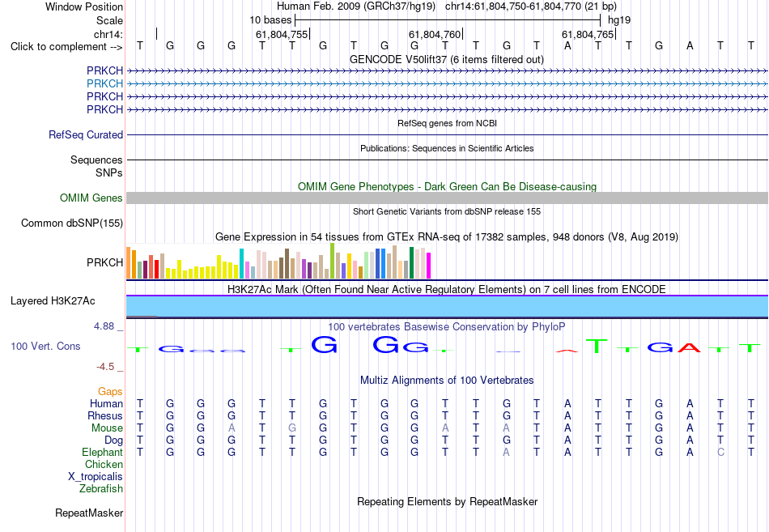Click the hg19 label on scale line
Screen dimensions: 769x532
pos(619,20)
